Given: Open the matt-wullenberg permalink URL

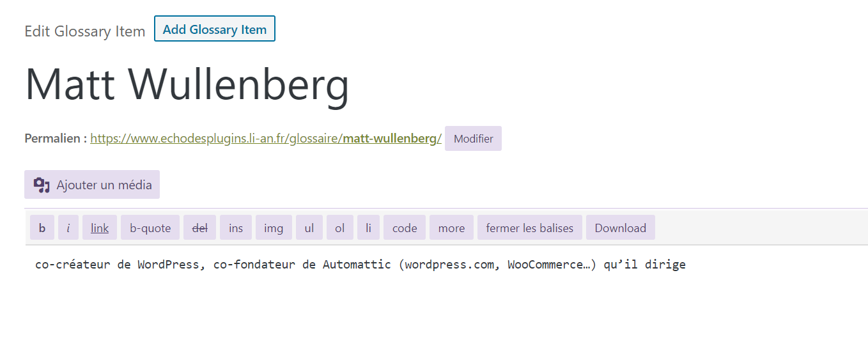Looking at the screenshot, I should click(x=266, y=139).
